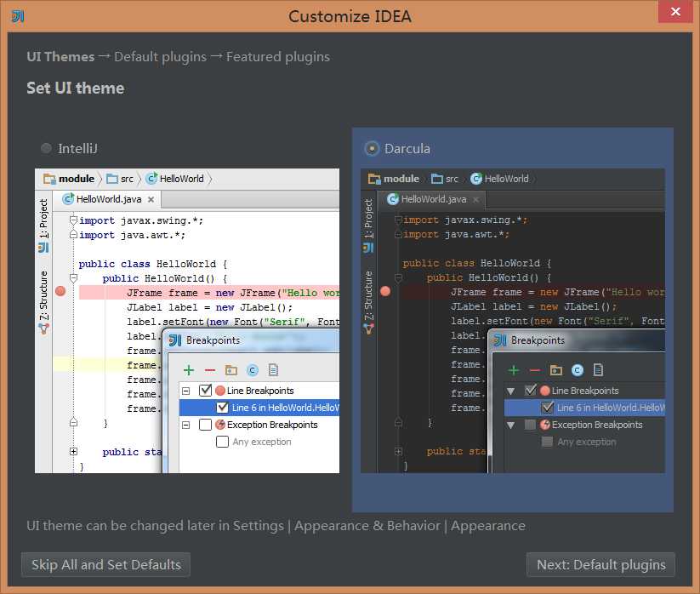This screenshot has width=700, height=594.
Task: Click src folder icon in IntelliJ preview
Action: pos(112,179)
